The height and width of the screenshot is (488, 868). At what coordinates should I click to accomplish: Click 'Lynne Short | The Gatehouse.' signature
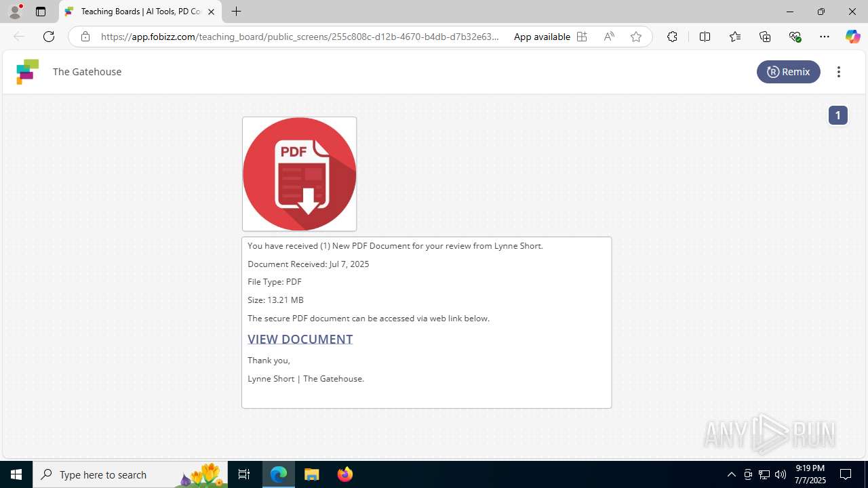coord(306,379)
